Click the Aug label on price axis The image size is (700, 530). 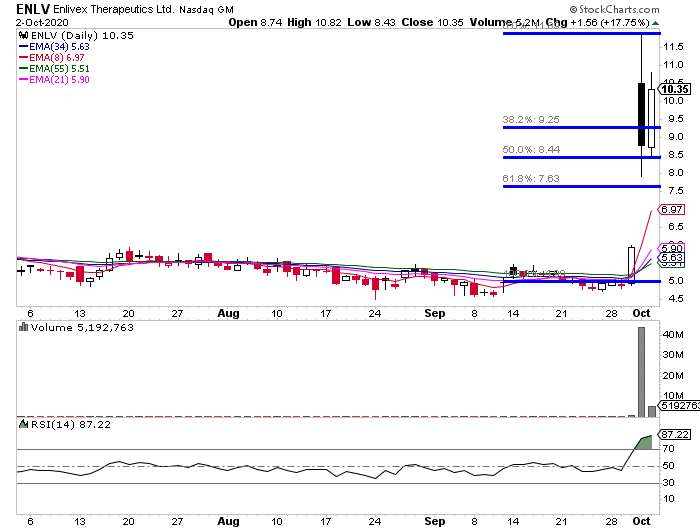pyautogui.click(x=228, y=313)
